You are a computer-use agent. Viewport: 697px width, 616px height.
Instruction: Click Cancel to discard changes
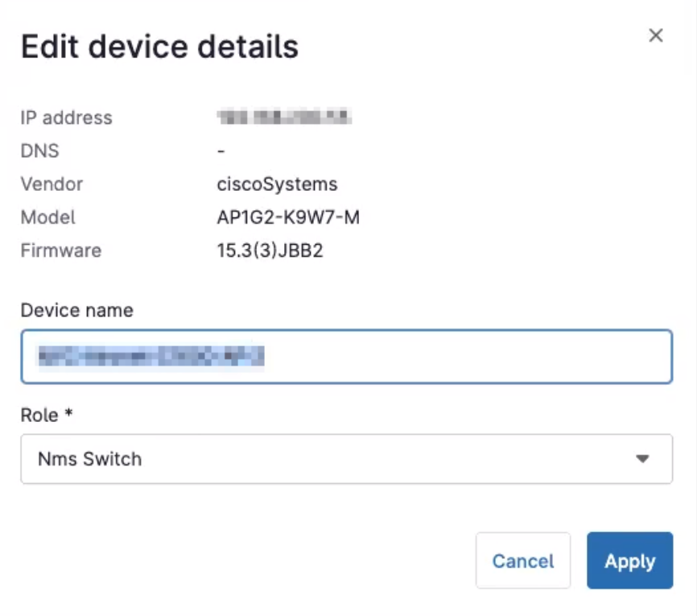point(523,560)
